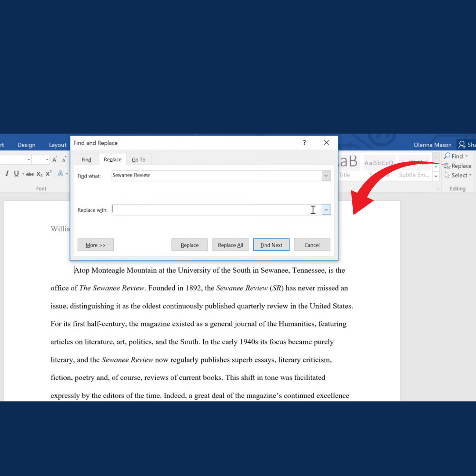Open the Design ribbon tab
Image resolution: width=476 pixels, height=476 pixels.
click(x=26, y=145)
